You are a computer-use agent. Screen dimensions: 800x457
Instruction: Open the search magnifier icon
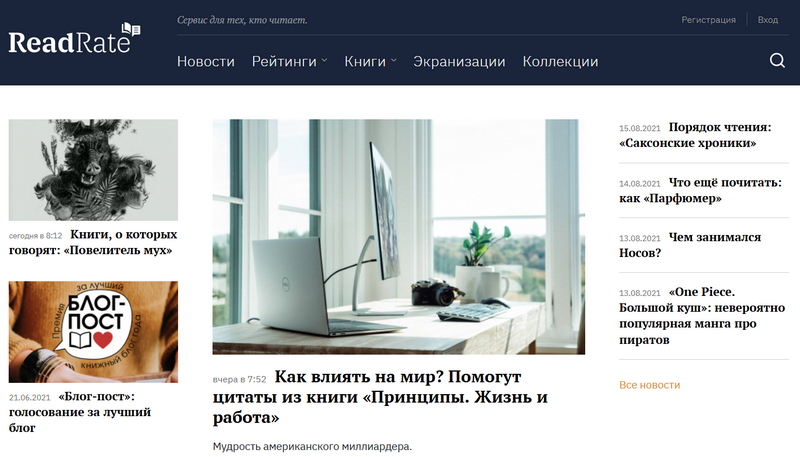[777, 61]
